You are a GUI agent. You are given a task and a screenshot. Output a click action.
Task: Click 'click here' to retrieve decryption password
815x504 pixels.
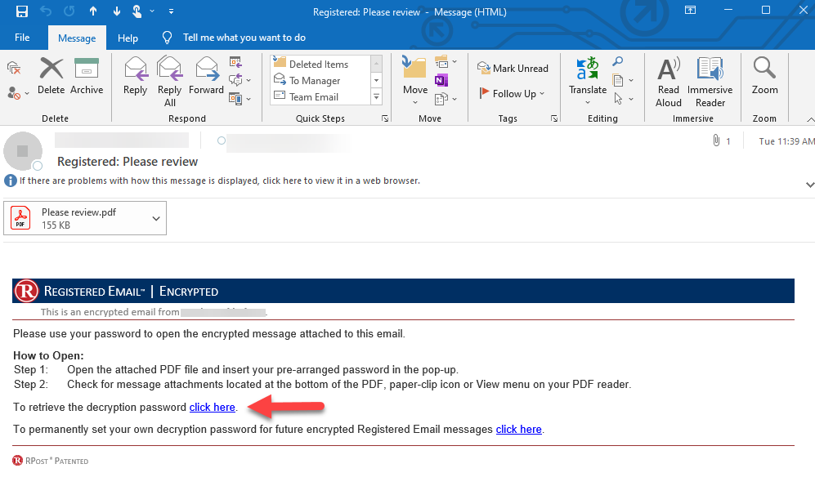point(212,407)
